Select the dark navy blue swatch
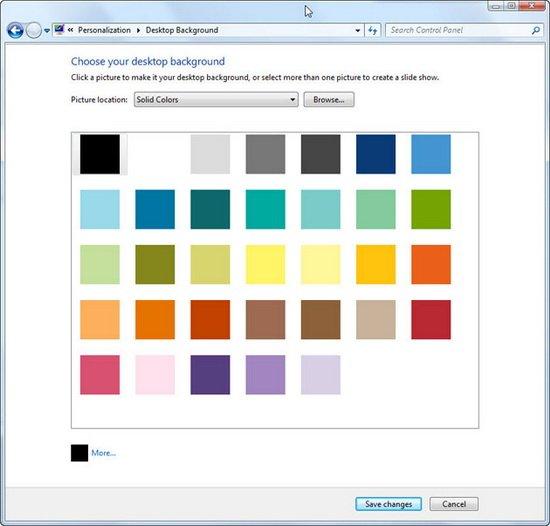 tap(376, 154)
